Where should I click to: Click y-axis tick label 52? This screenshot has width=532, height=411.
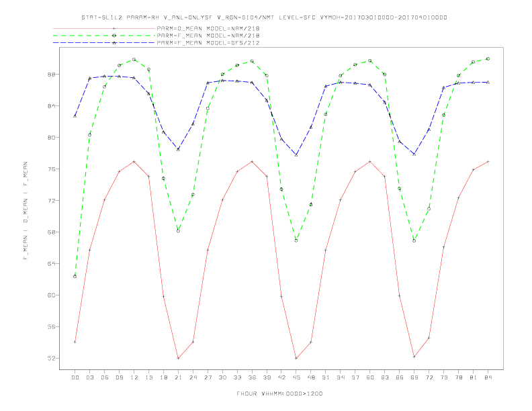point(52,359)
